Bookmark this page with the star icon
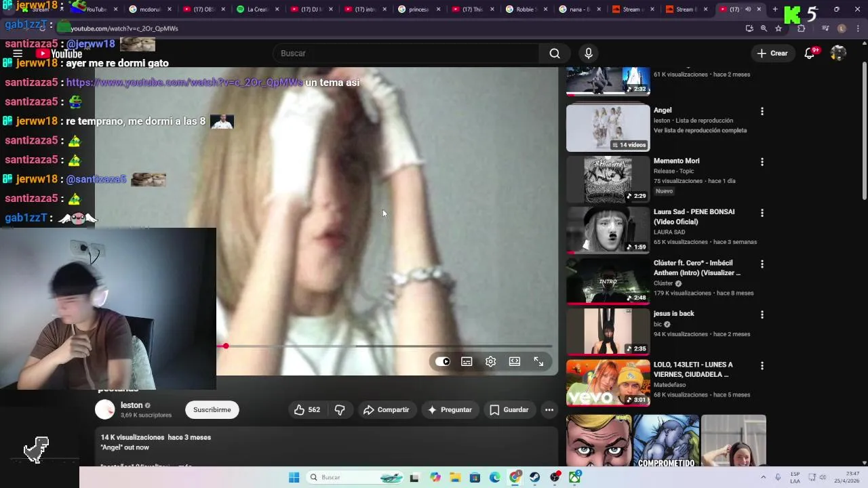 [x=778, y=28]
